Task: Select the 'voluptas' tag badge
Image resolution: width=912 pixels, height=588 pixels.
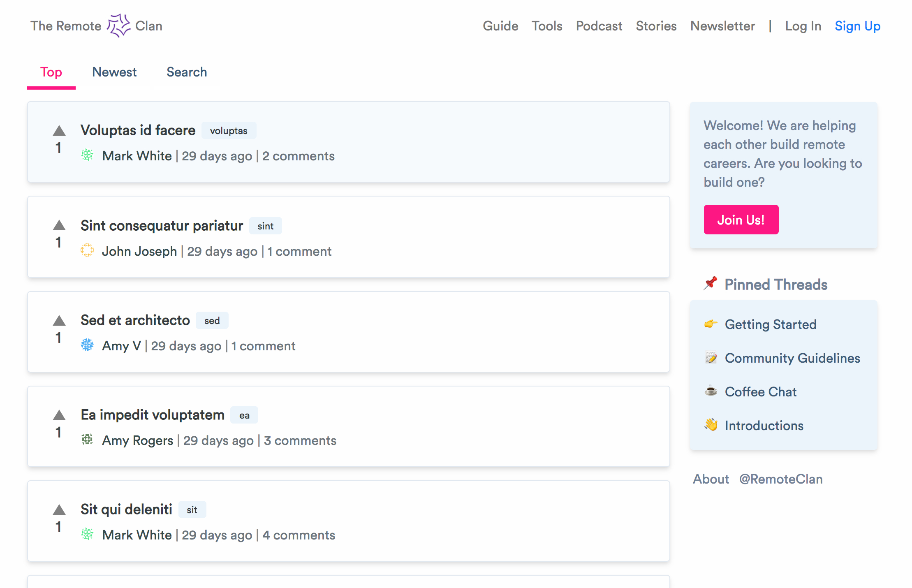Action: (229, 131)
